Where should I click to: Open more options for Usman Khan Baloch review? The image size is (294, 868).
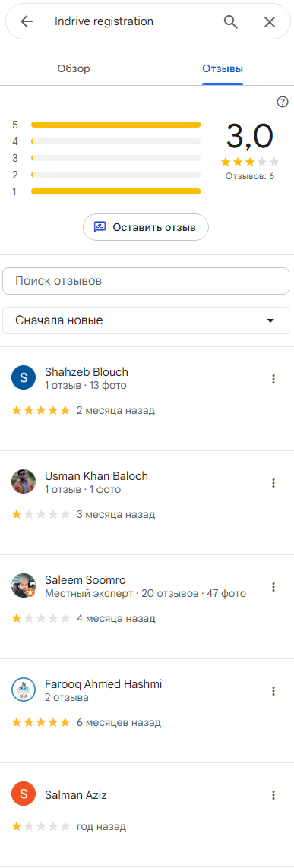coord(273,483)
